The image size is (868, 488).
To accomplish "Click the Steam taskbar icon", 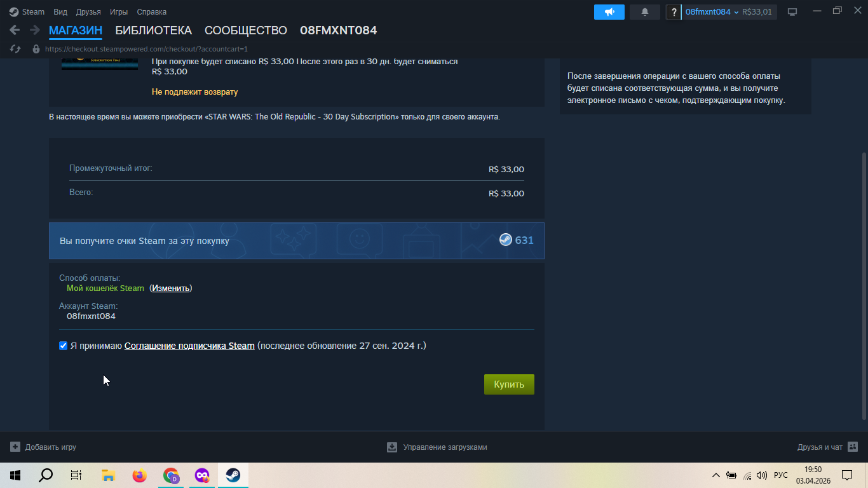I will [233, 475].
